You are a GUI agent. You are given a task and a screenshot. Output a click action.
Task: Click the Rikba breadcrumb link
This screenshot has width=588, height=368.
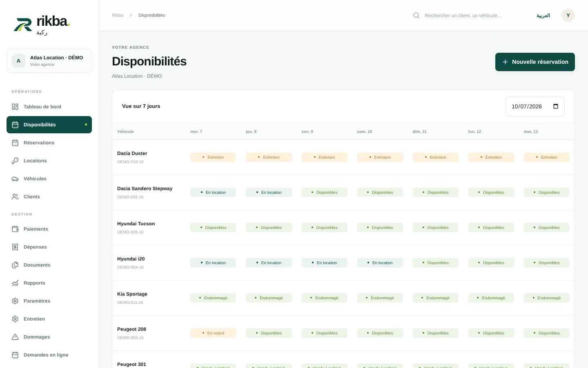(118, 15)
